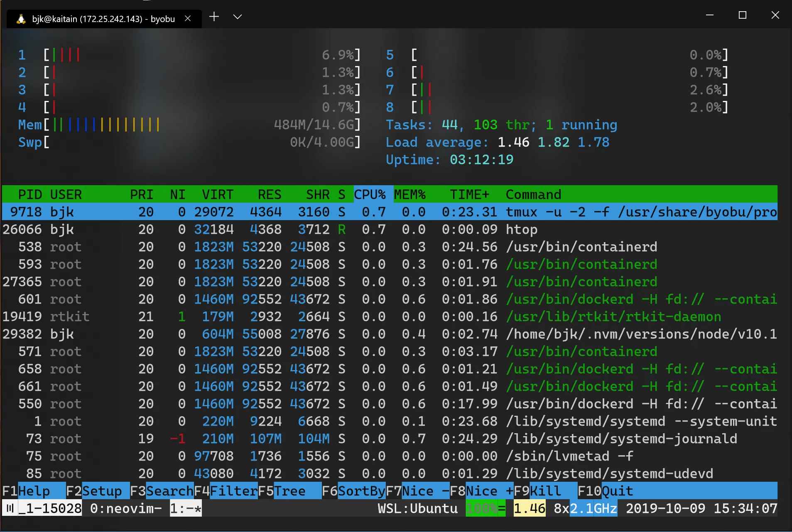Click the green 100% battery indicator
The width and height of the screenshot is (792, 532).
point(485,508)
